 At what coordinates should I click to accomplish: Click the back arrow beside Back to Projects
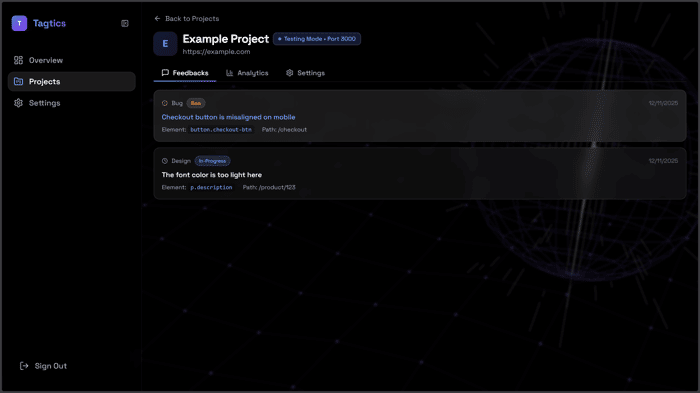pos(157,18)
